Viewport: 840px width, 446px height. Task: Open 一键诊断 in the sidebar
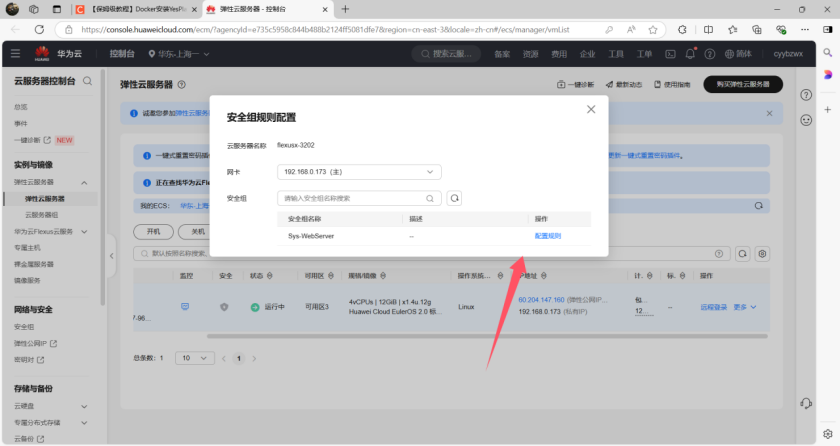(x=27, y=140)
